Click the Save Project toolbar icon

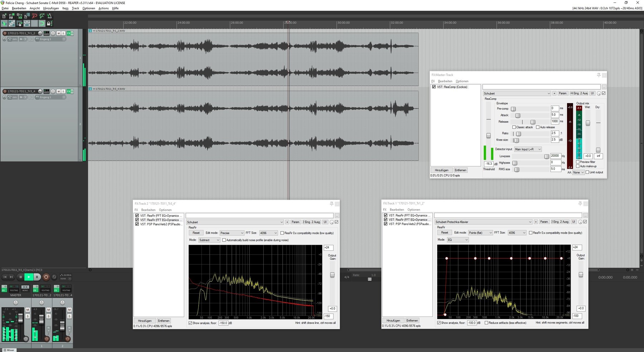pos(19,16)
